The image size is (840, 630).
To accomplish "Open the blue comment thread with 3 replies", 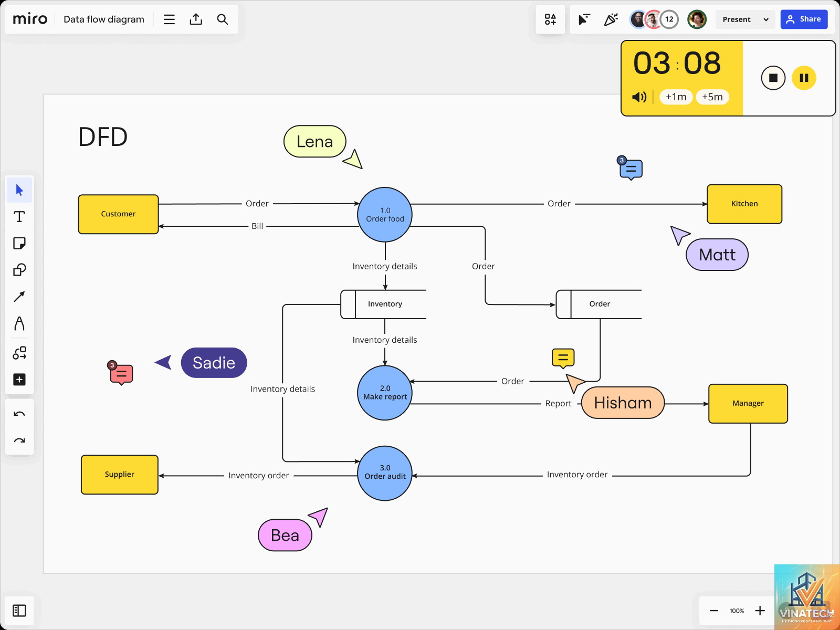I will click(x=630, y=169).
